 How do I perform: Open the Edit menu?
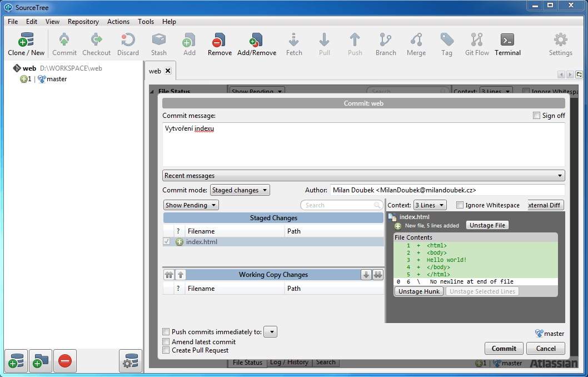32,21
